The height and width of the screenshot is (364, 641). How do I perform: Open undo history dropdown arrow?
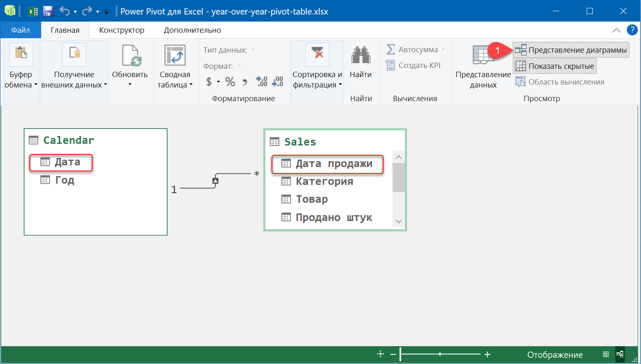click(x=75, y=12)
